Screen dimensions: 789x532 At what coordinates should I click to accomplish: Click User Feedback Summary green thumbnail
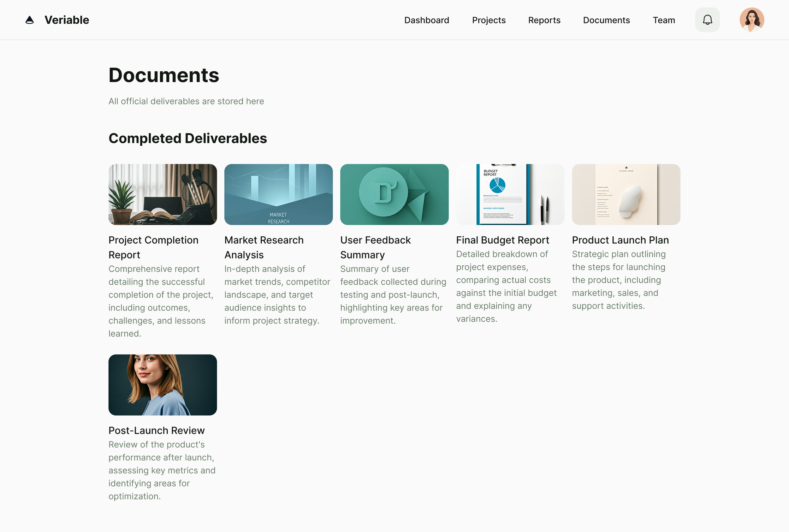(394, 194)
